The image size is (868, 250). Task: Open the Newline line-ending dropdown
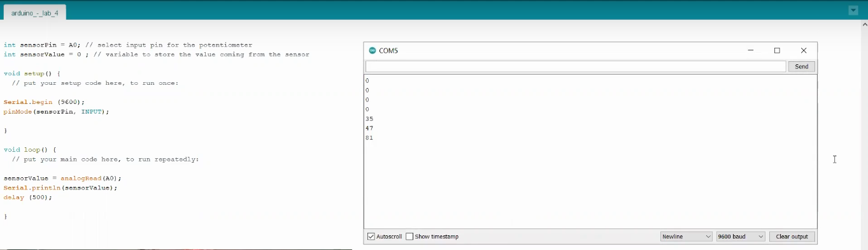coord(687,237)
